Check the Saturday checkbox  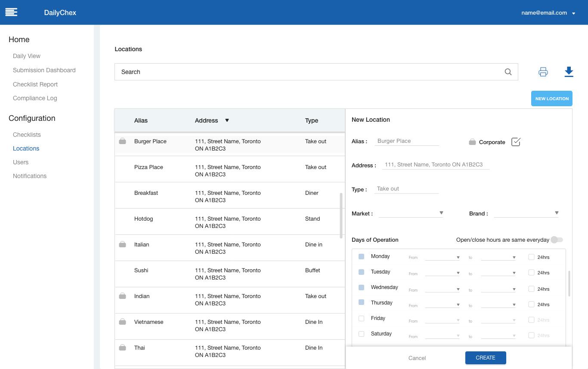pos(362,334)
